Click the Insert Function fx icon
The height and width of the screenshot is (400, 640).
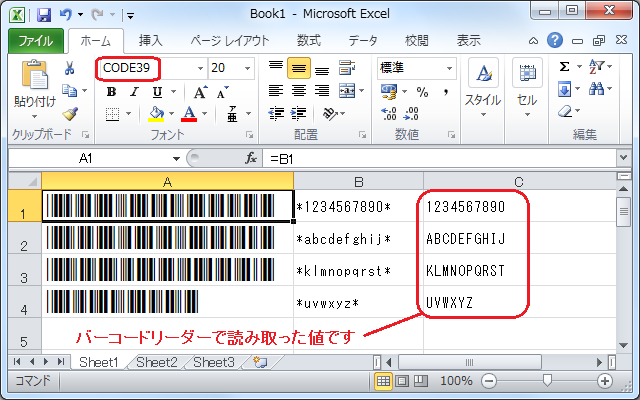[x=251, y=158]
